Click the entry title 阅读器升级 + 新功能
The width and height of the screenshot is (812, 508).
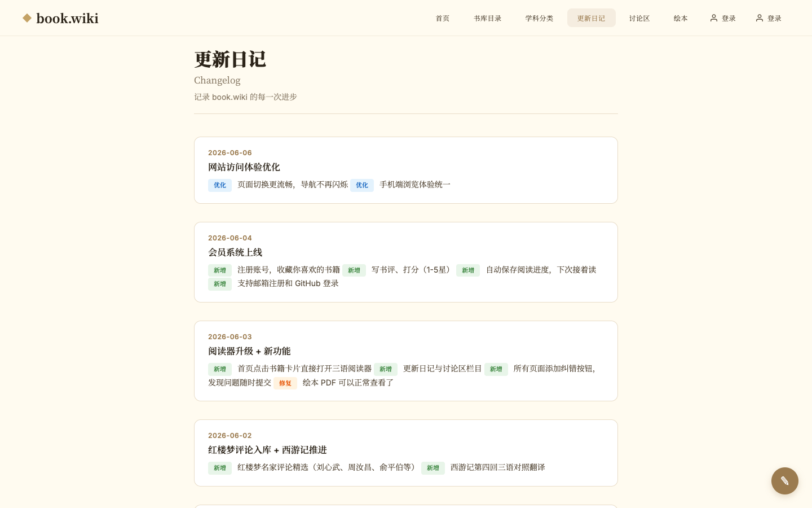249,351
